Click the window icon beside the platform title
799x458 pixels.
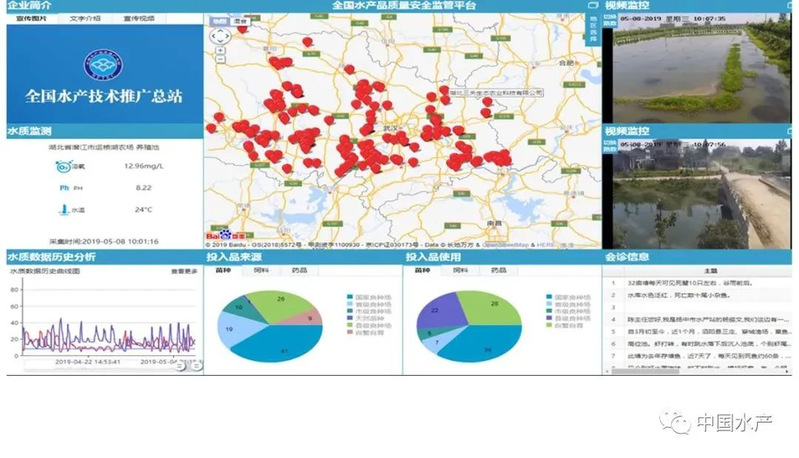click(593, 6)
